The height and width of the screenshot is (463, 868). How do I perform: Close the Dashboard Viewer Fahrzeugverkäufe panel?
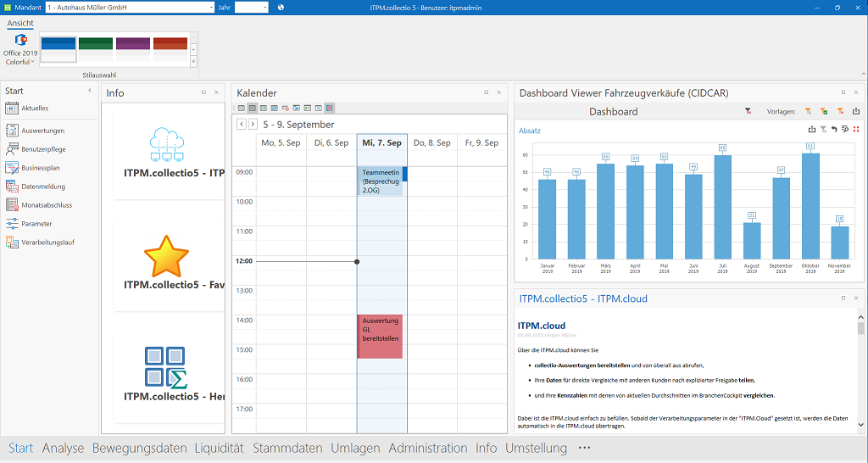pos(856,92)
